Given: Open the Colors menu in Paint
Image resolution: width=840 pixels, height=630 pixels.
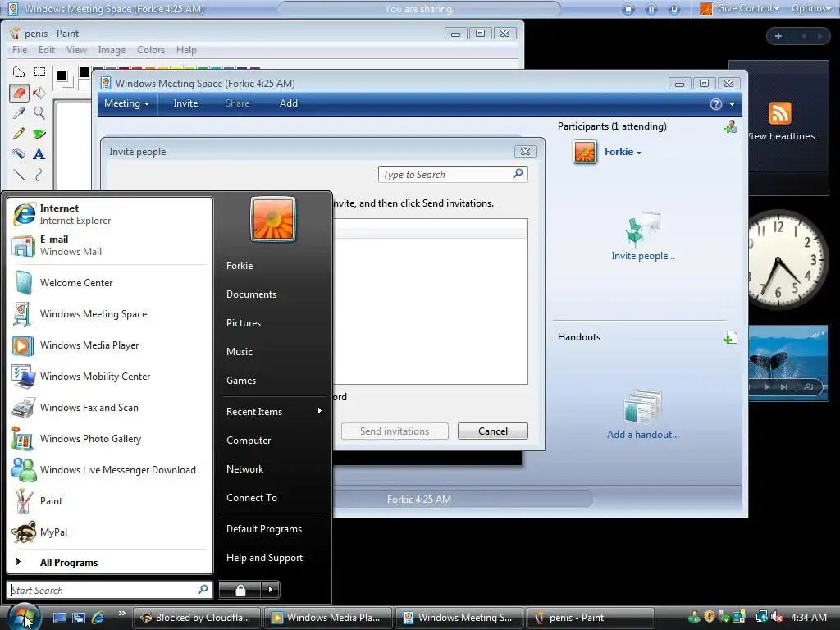Looking at the screenshot, I should point(151,50).
